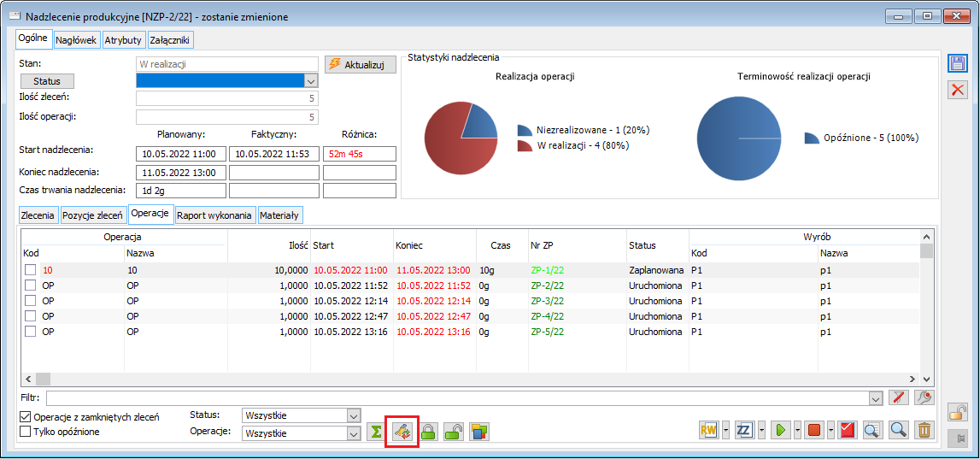Click the green open padlock icon
Viewport: 980px width, 459px height.
454,431
